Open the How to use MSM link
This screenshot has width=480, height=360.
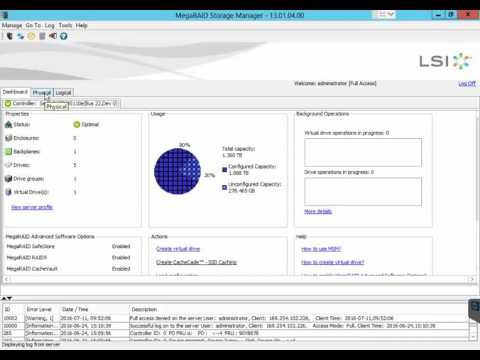click(321, 249)
